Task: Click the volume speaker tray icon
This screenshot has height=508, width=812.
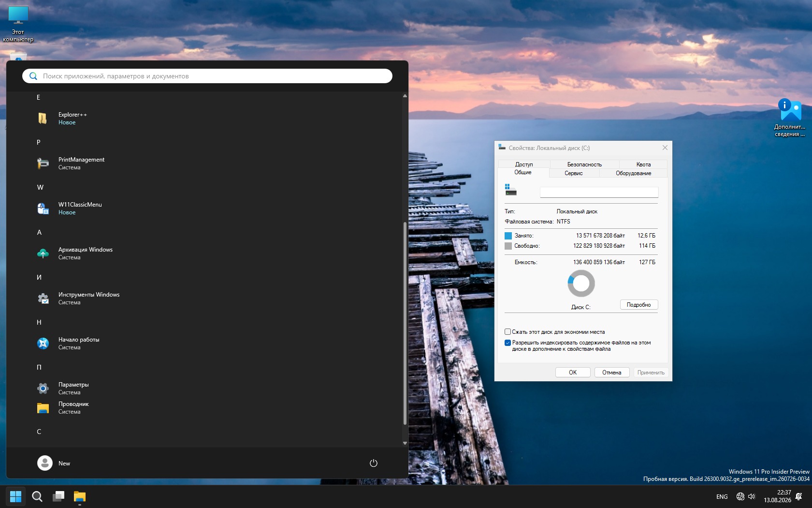Action: (x=752, y=496)
